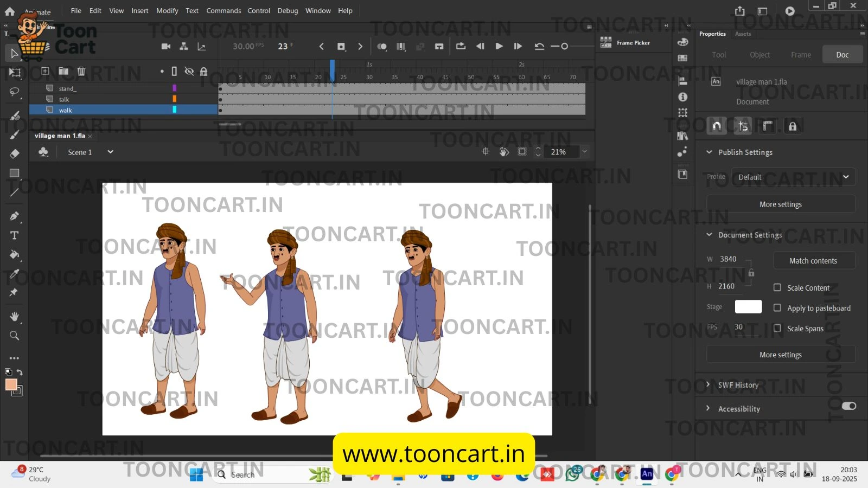The height and width of the screenshot is (488, 868).
Task: Select the Eraser tool
Action: pyautogui.click(x=15, y=153)
